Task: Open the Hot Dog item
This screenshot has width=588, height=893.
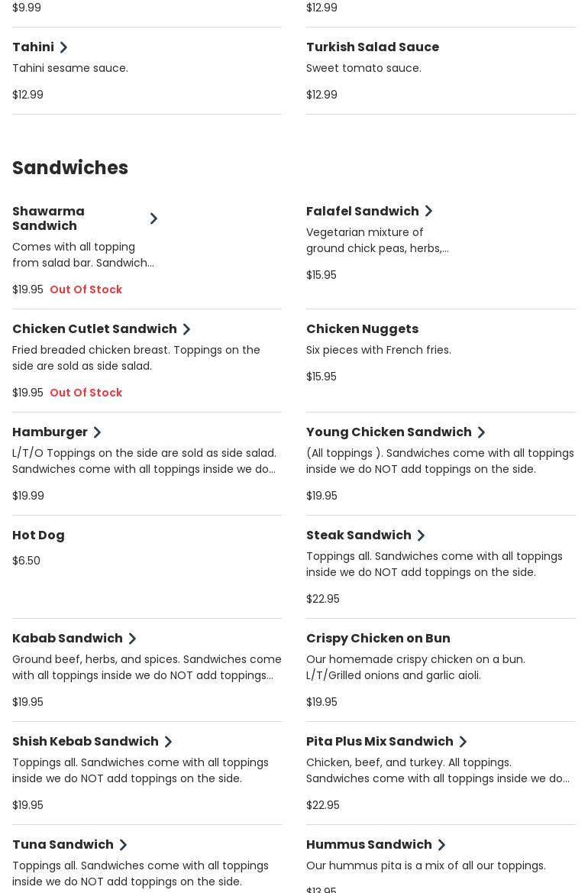Action: coord(38,535)
